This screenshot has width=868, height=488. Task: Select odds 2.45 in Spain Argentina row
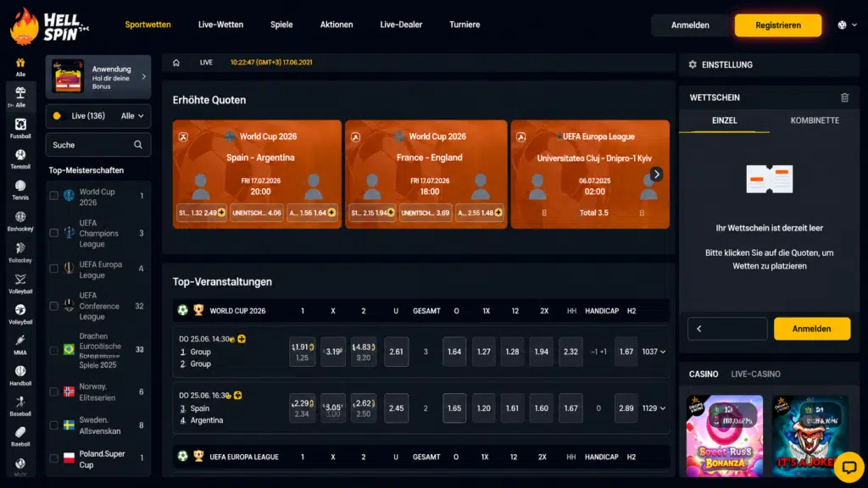click(397, 408)
